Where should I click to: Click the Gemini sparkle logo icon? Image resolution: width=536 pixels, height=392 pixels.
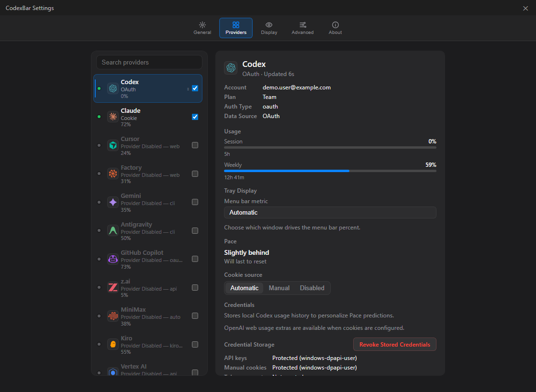(113, 202)
